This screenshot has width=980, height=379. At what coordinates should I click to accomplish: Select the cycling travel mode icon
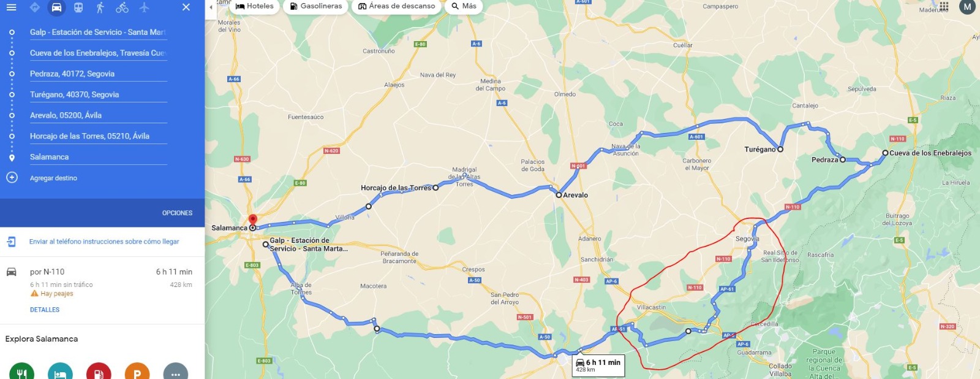click(x=123, y=7)
